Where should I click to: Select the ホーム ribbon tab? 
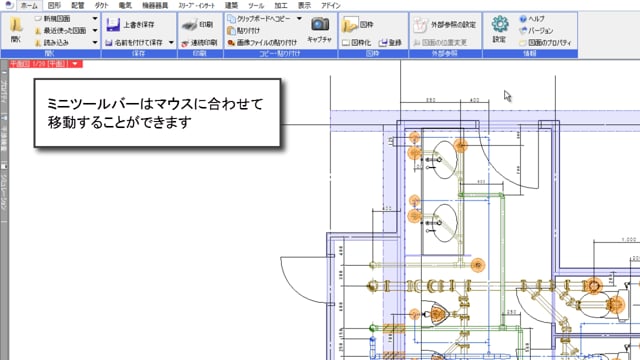(29, 6)
